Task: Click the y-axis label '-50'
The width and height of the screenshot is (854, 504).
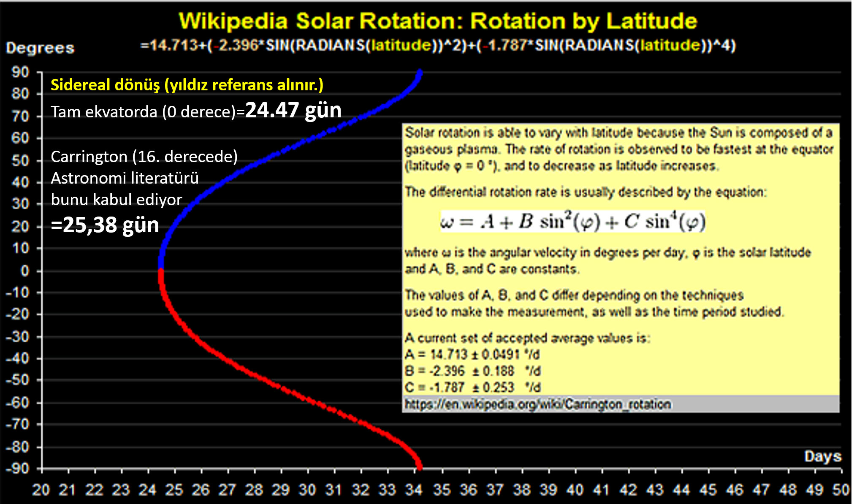Action: coord(18,380)
